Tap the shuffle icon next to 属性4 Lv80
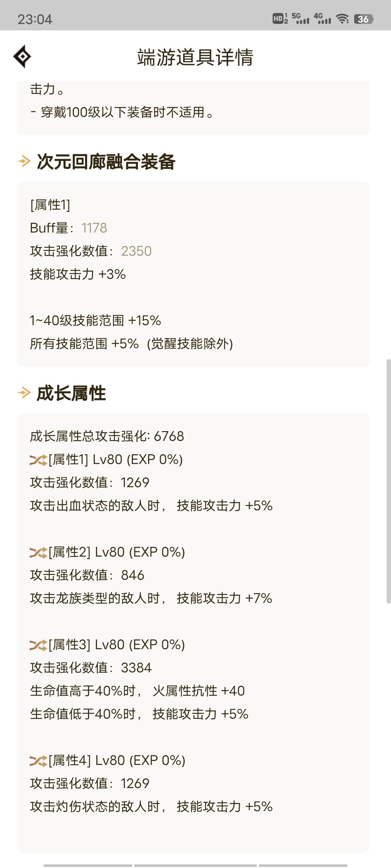Viewport: 391px width, 868px height. 38,761
